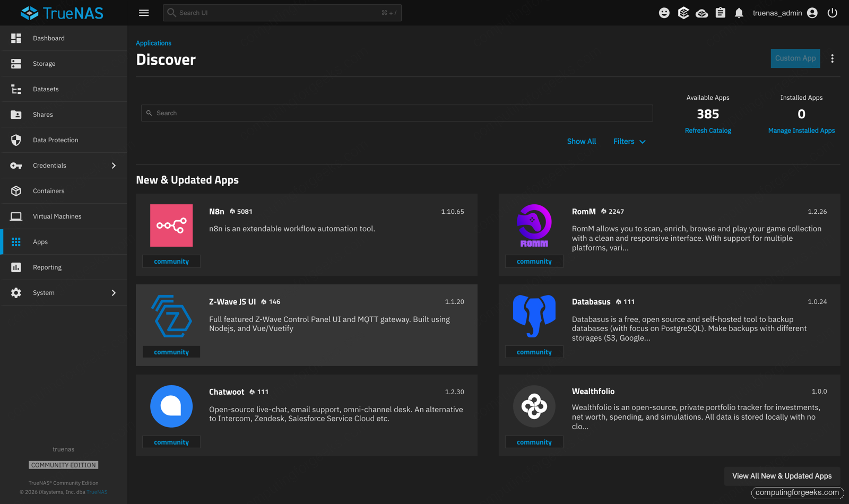Click Manage Installed Apps link
Image resolution: width=849 pixels, height=504 pixels.
(801, 131)
